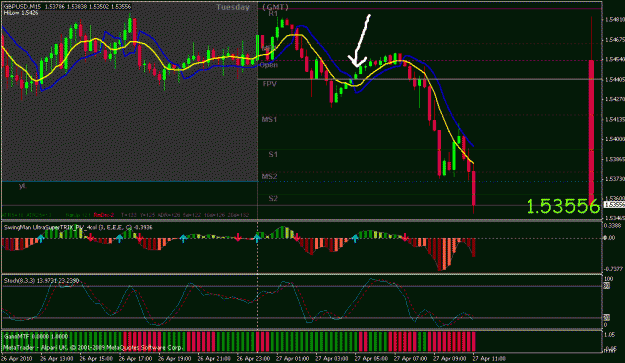625x363 pixels.
Task: Click the R1 pivot level label
Action: [273, 14]
